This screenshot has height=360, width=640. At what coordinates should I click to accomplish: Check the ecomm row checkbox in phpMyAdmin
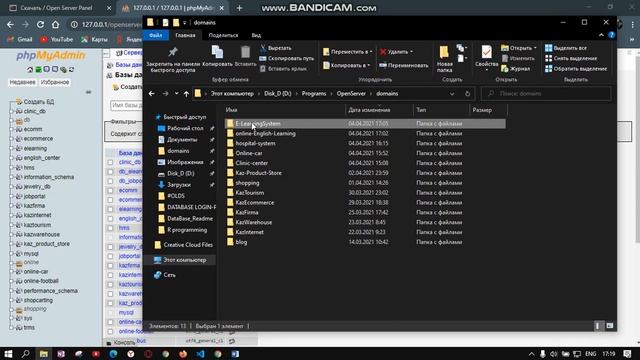coord(110,191)
